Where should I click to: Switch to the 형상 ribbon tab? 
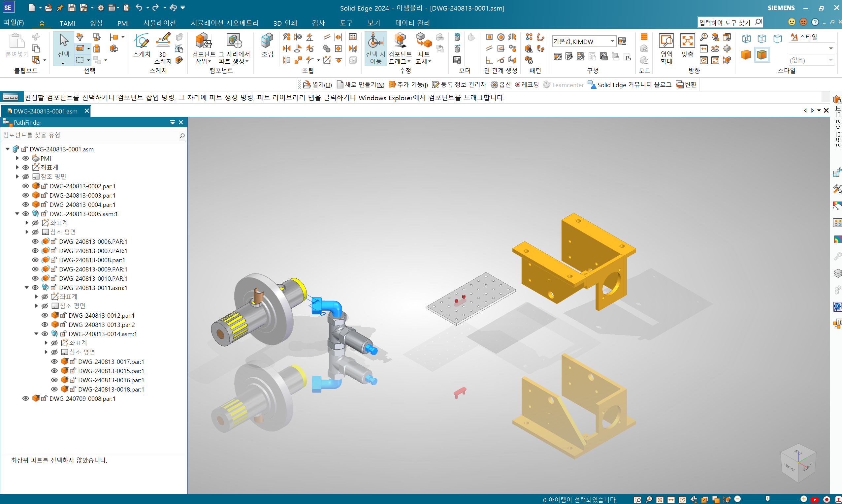[x=96, y=23]
